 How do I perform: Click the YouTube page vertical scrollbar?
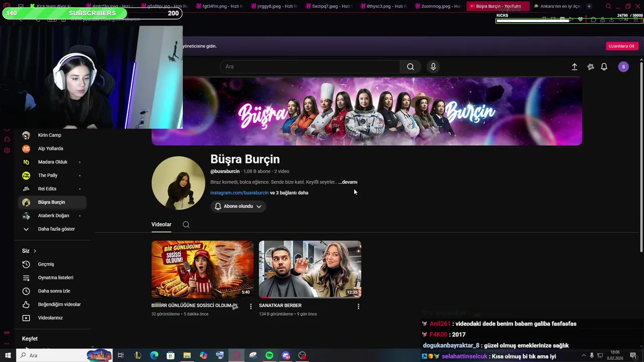(641, 156)
